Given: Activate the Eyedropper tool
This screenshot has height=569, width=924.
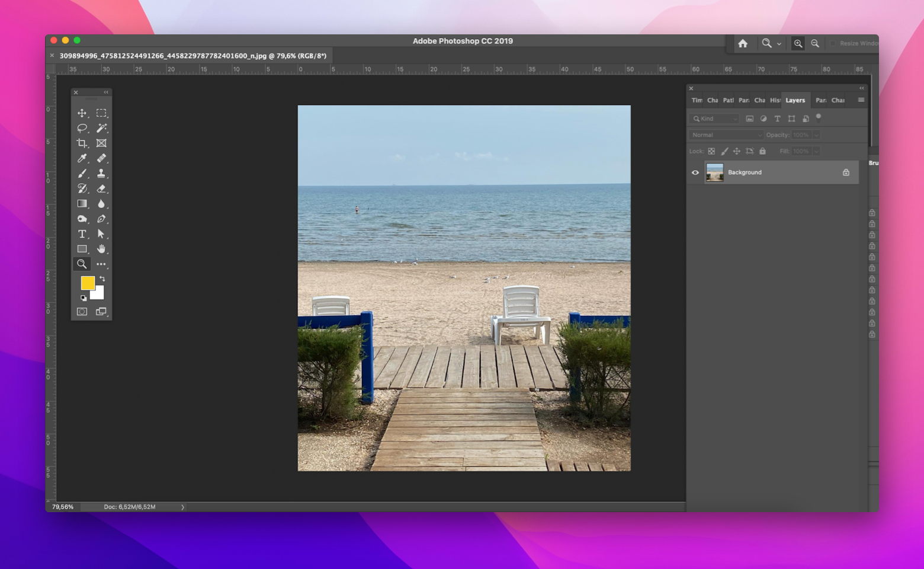Looking at the screenshot, I should point(82,158).
